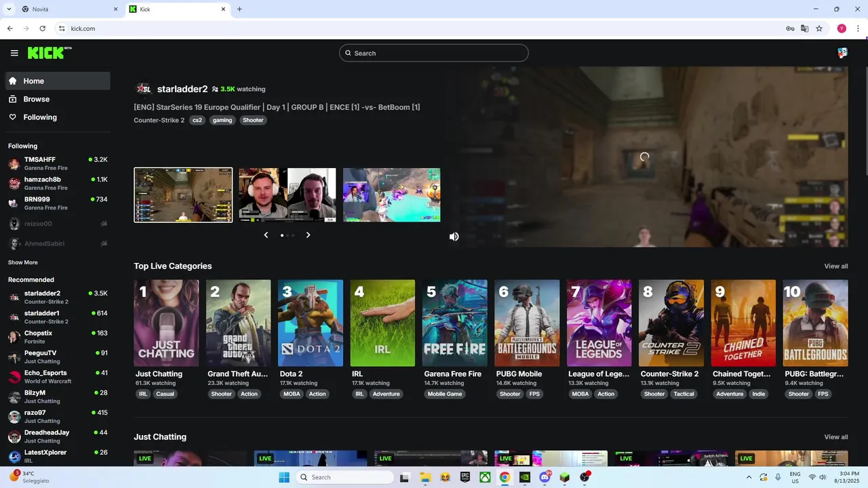Image resolution: width=868 pixels, height=488 pixels.
Task: Open password manager key icon
Action: pyautogui.click(x=790, y=28)
